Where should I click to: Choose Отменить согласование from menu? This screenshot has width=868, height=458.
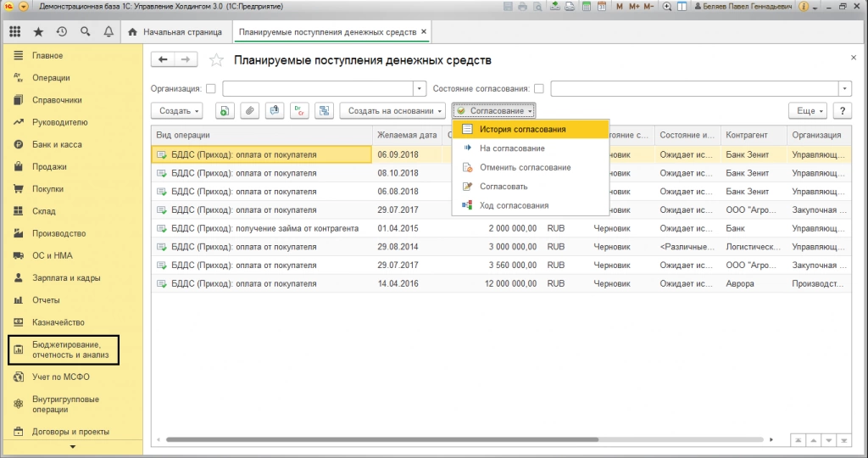pyautogui.click(x=525, y=168)
